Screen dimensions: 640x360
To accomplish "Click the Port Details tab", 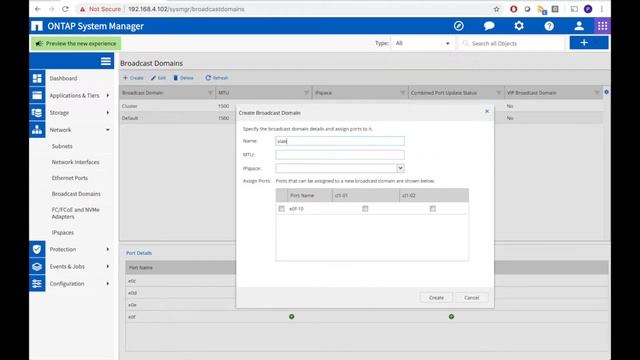I will [139, 253].
